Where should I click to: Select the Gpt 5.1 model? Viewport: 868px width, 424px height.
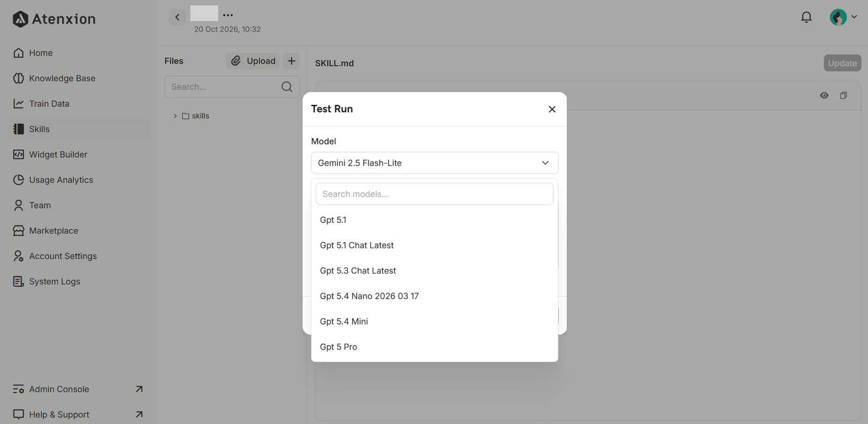[x=435, y=220]
